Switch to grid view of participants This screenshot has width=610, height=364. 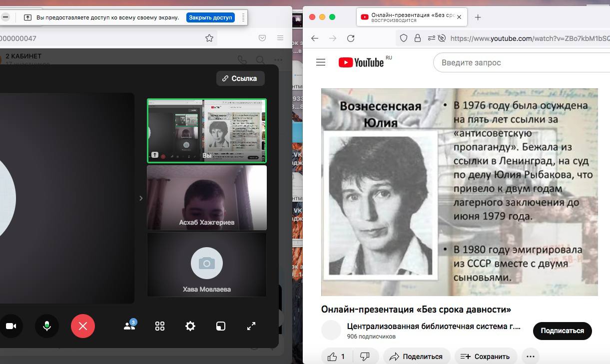point(160,326)
